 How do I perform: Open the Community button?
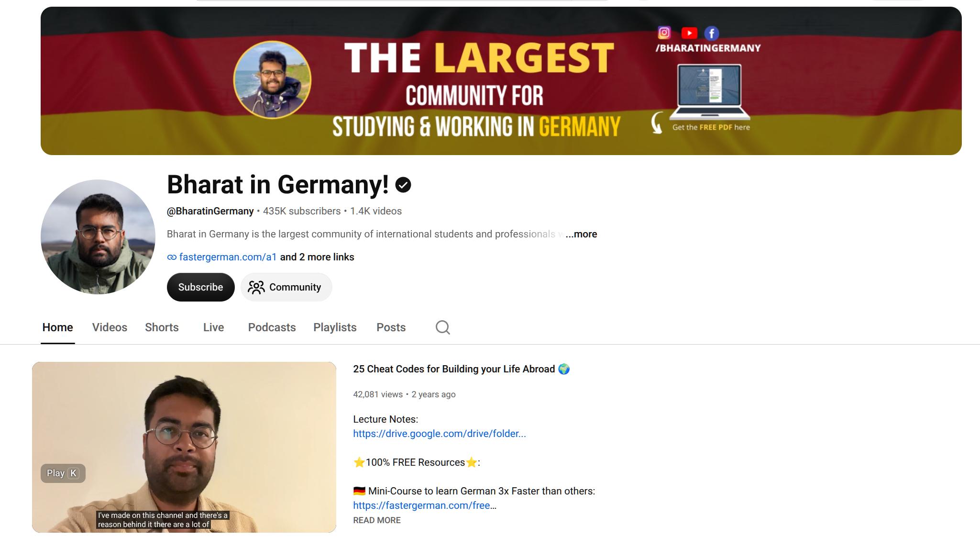(x=286, y=287)
